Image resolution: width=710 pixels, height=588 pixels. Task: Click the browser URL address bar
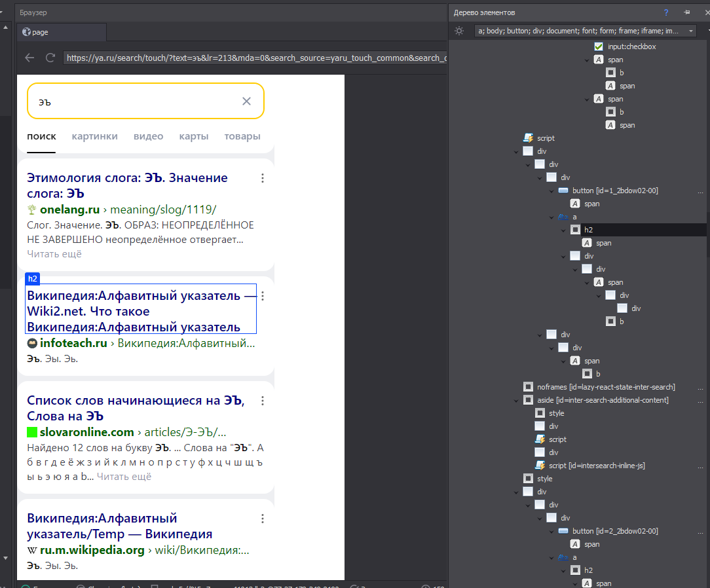pos(256,58)
